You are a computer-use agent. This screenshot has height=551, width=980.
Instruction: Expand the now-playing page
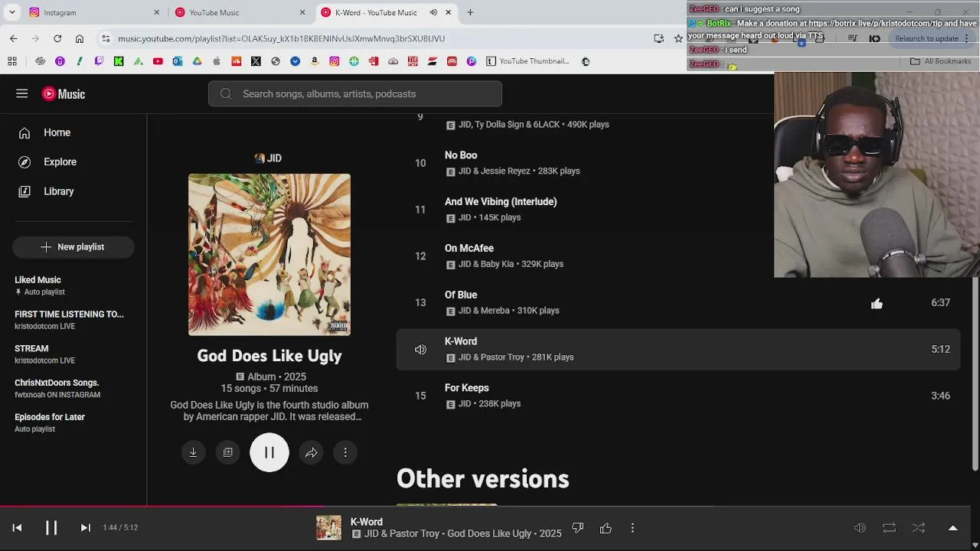coord(953,528)
